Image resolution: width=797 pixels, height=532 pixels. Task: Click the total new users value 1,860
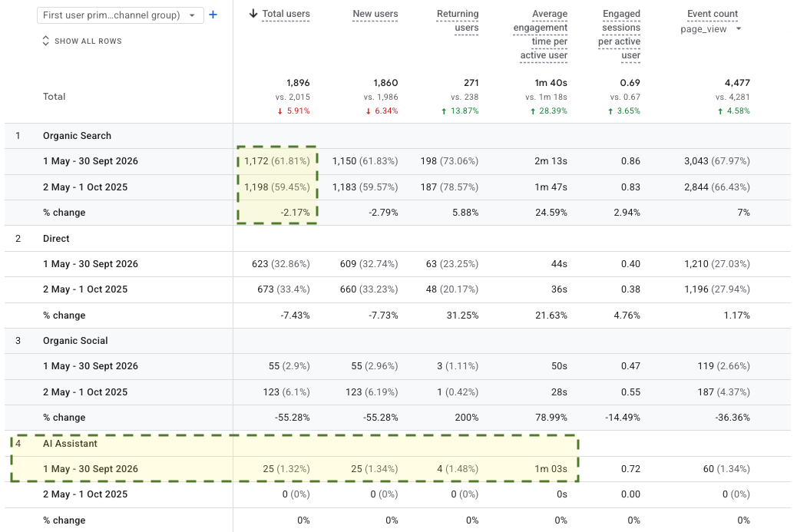tap(385, 83)
